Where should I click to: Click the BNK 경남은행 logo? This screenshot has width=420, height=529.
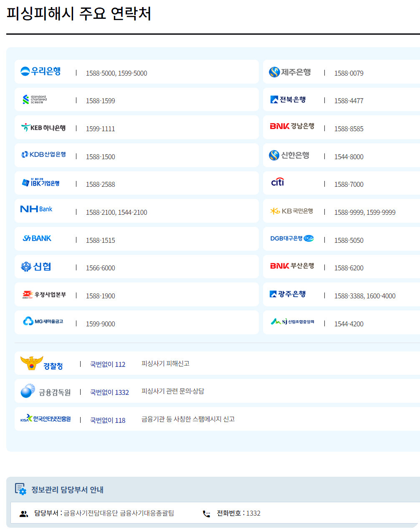(292, 126)
